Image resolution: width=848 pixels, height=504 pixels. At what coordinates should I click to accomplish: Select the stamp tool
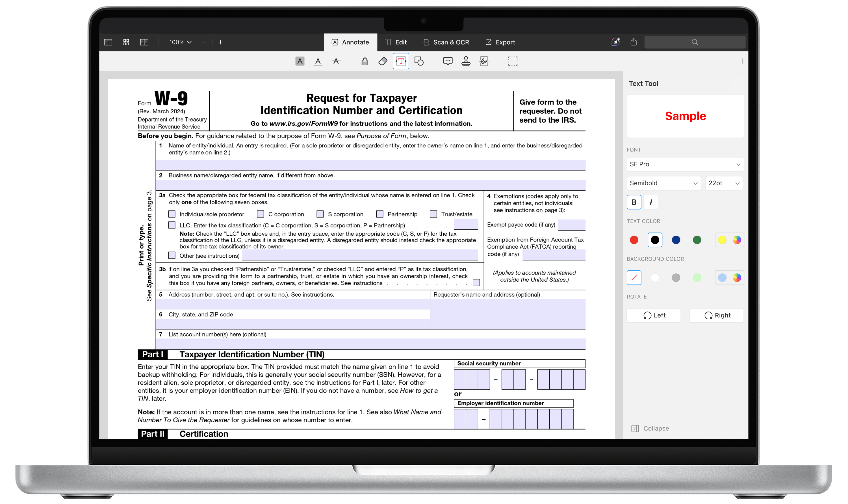[466, 61]
